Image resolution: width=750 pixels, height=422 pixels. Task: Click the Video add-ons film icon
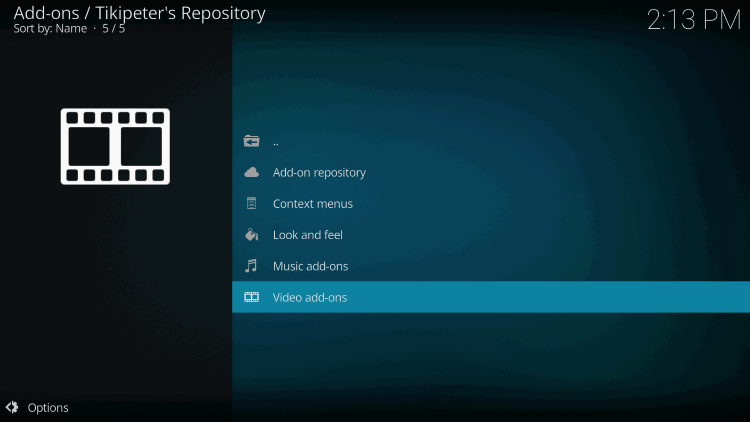coord(252,297)
